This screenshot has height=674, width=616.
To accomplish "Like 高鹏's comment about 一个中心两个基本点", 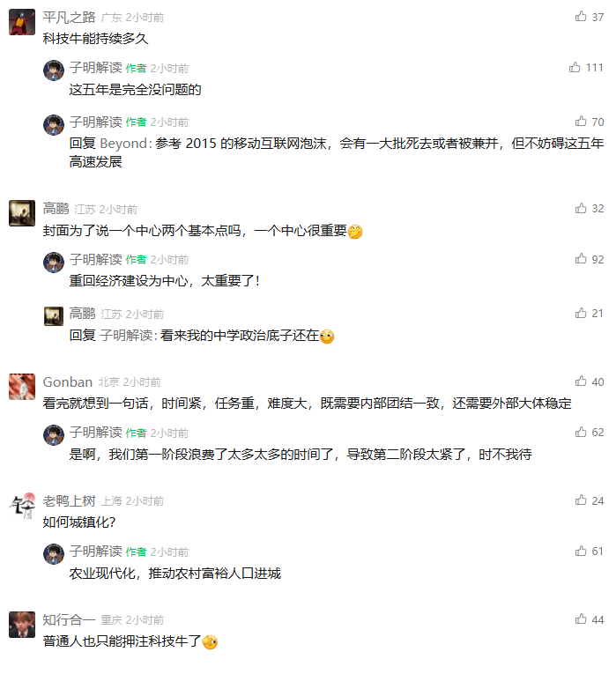I will [581, 209].
